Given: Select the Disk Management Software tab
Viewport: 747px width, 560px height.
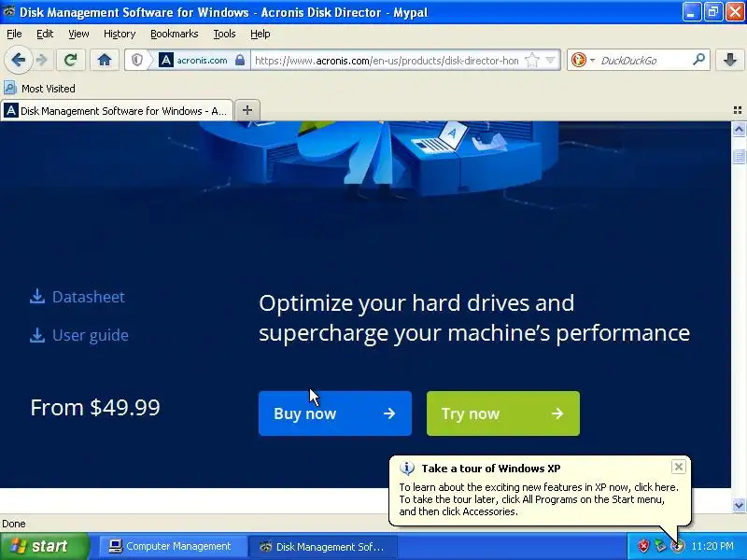Looking at the screenshot, I should pos(117,110).
